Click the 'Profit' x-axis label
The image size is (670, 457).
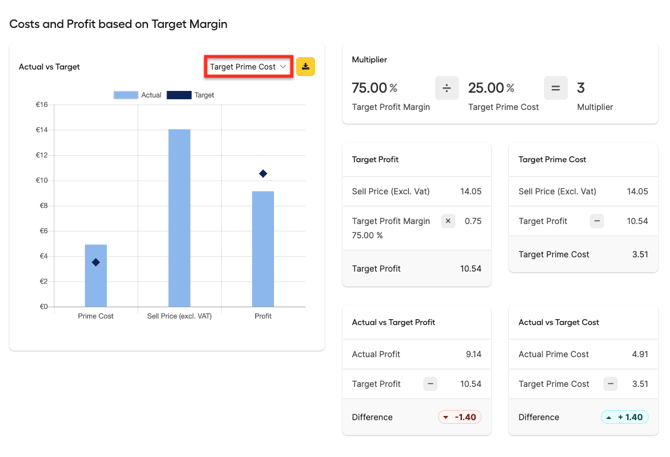(x=263, y=316)
